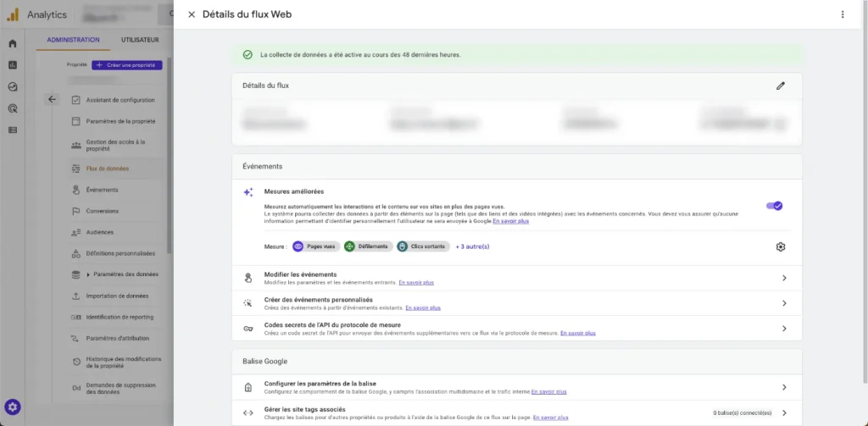This screenshot has height=426, width=868.
Task: Open Advertising sidebar icon
Action: tap(13, 108)
